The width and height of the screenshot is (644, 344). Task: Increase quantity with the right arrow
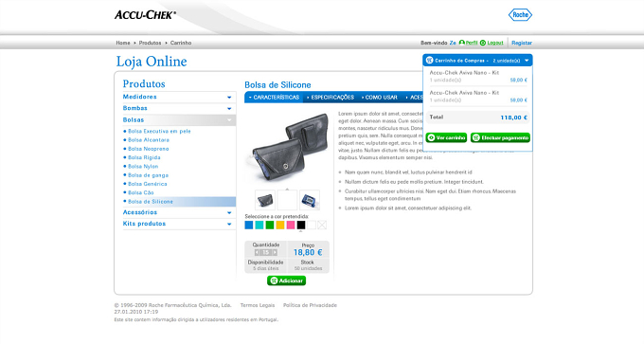click(275, 252)
